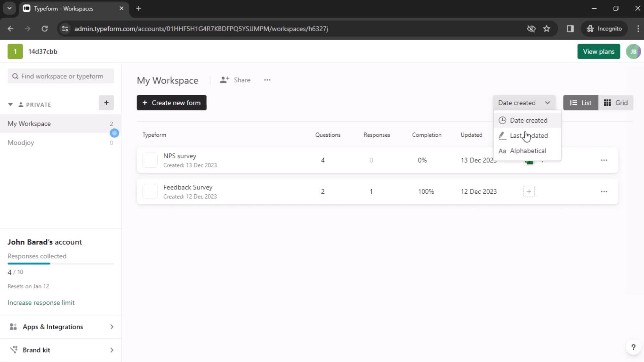Click Create new form button
This screenshot has height=362, width=644.
click(x=172, y=103)
